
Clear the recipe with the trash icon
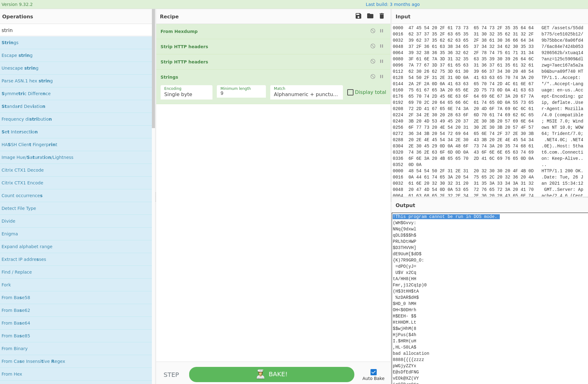(x=382, y=16)
